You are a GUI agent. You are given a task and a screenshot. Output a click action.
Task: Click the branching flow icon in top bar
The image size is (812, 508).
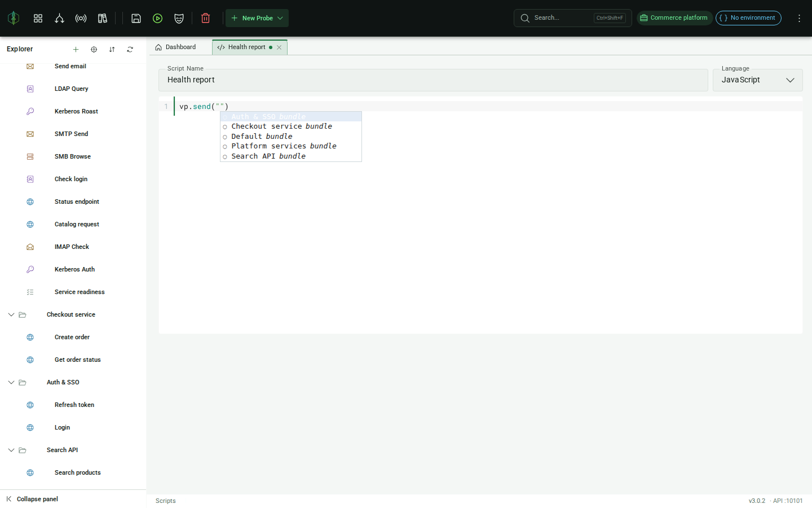point(59,18)
